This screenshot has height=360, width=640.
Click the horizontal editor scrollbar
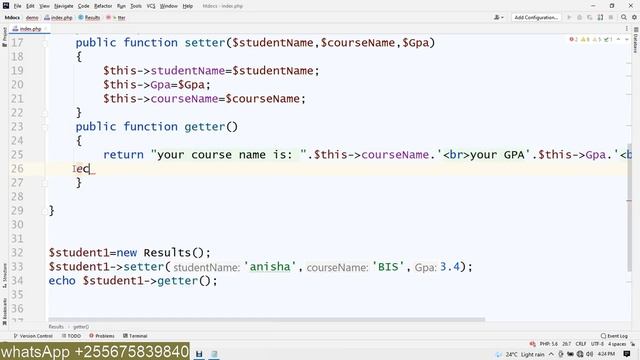tap(267, 320)
